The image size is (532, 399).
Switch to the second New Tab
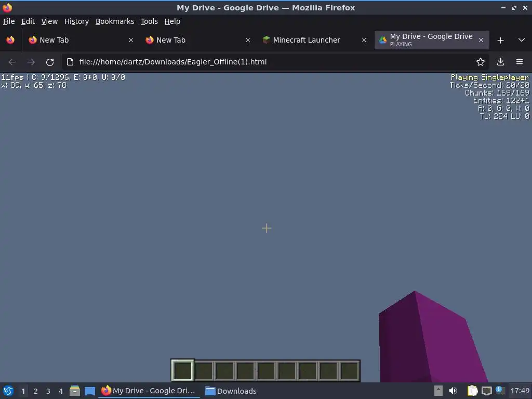click(197, 40)
